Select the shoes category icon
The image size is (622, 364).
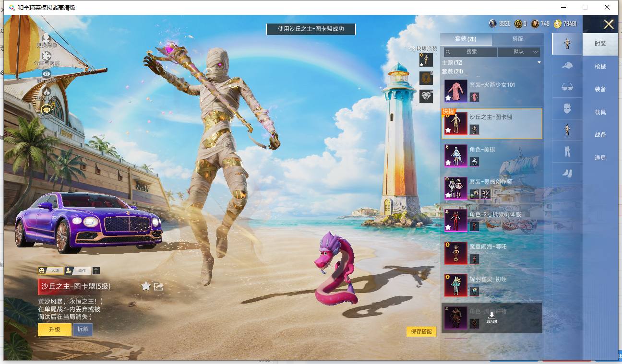pos(567,173)
